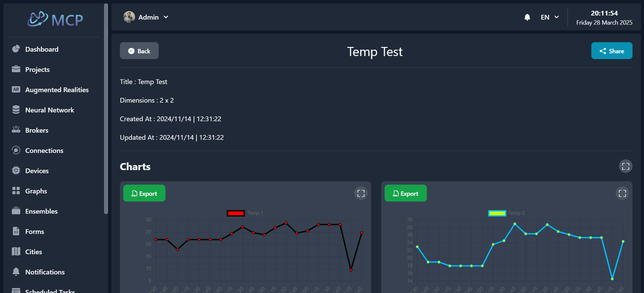
Task: Click the Devices chip icon
Action: 16,170
